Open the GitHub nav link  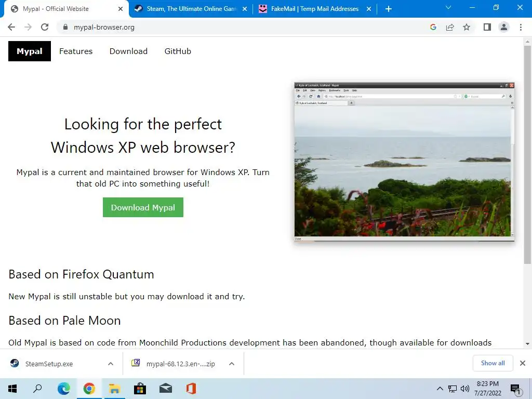coord(178,51)
